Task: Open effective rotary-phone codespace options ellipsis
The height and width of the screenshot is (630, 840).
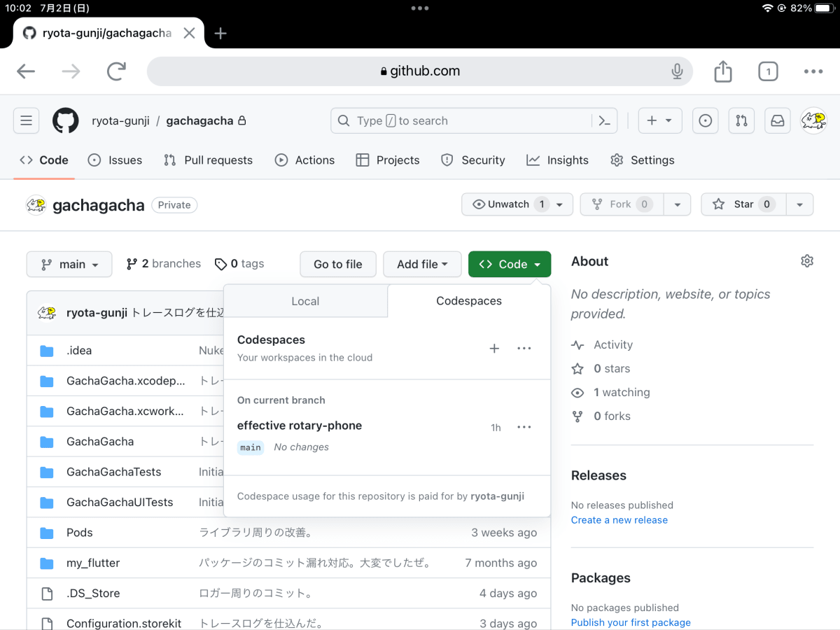Action: point(524,427)
